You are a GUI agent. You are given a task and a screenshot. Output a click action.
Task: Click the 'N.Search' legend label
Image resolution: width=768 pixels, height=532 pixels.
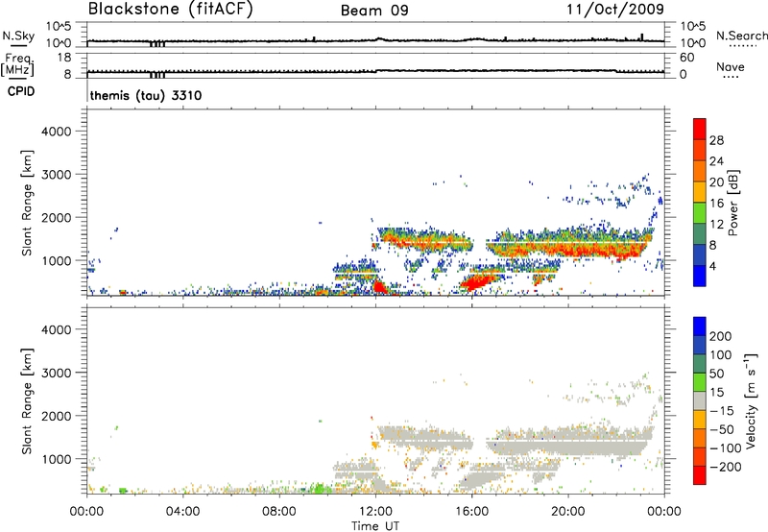coord(741,36)
